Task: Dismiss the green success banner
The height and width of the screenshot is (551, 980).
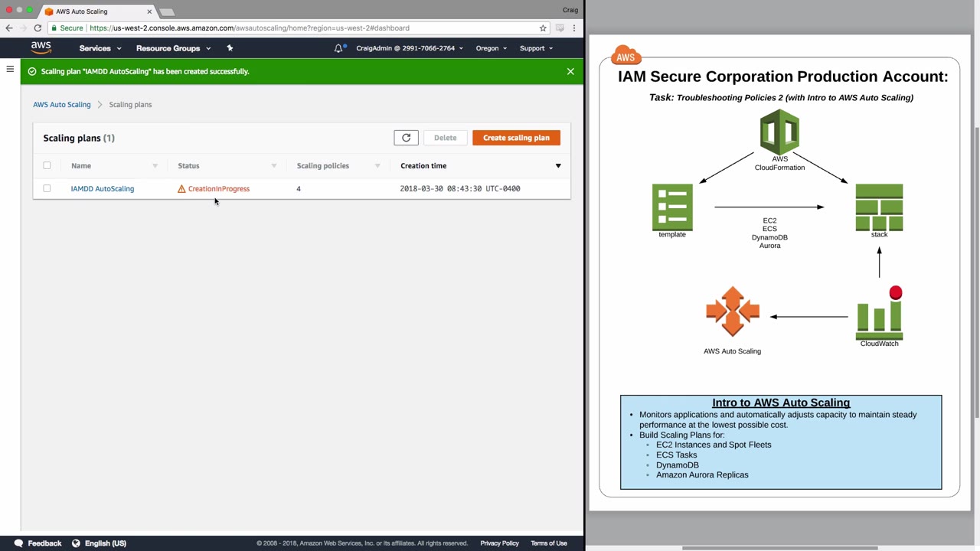Action: point(570,71)
